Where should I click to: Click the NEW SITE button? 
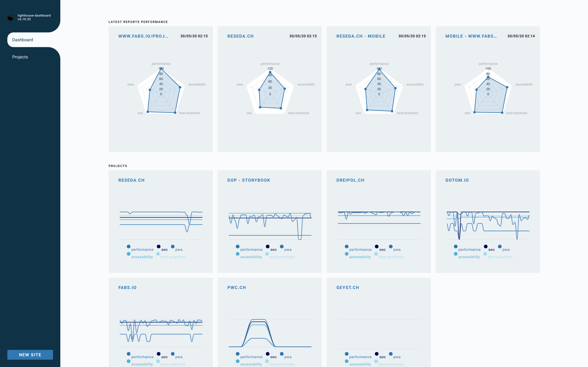(30, 354)
